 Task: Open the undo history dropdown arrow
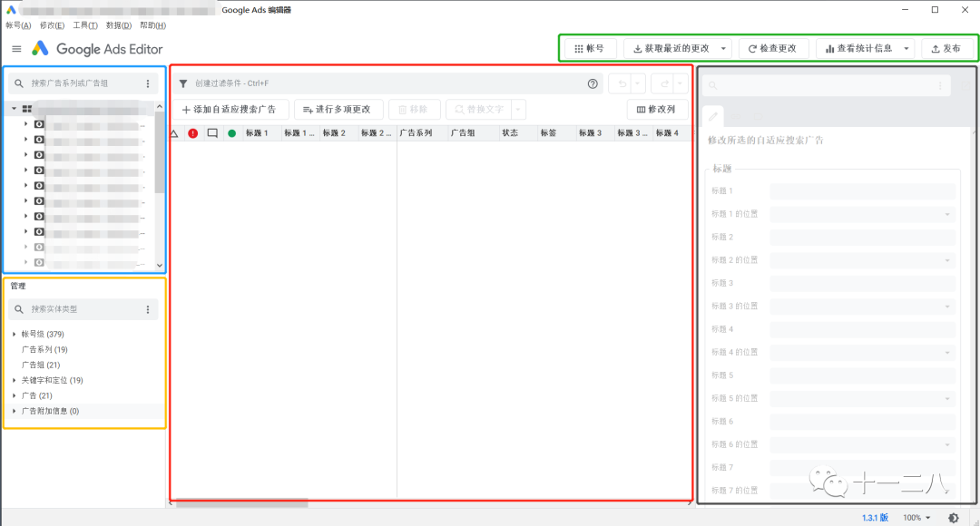click(x=638, y=83)
